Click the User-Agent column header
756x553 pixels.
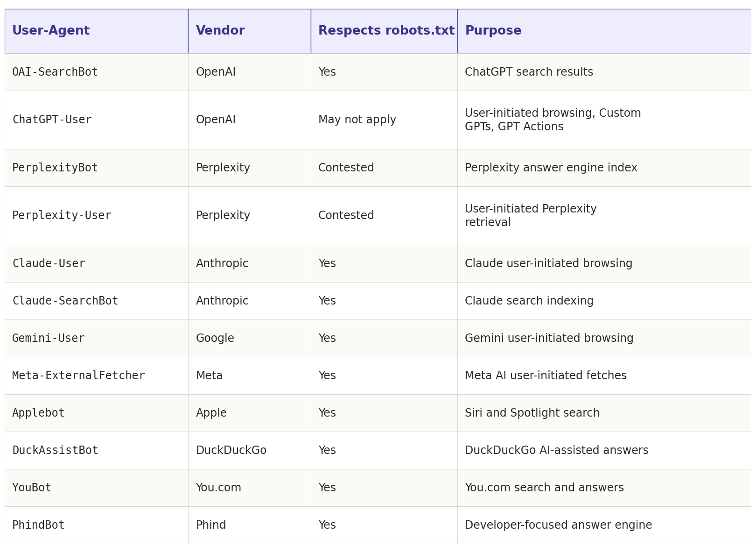[x=96, y=31]
